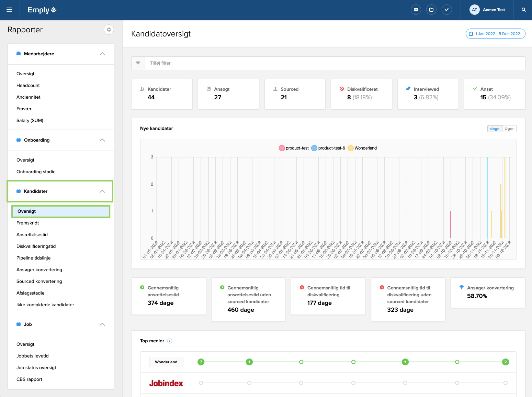Click the AT user avatar

tap(474, 10)
